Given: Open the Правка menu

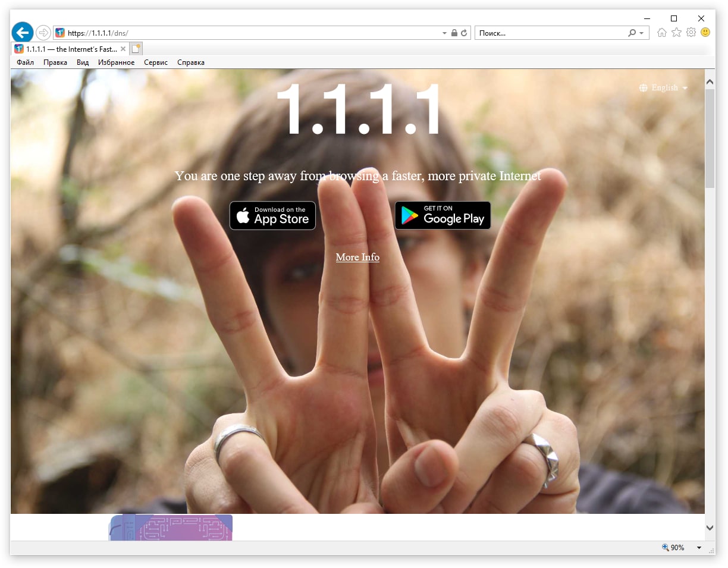Looking at the screenshot, I should [55, 62].
